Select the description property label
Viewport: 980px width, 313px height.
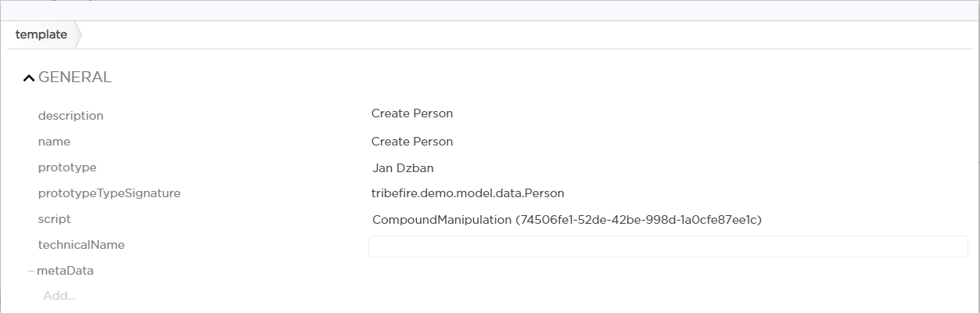pyautogui.click(x=70, y=116)
